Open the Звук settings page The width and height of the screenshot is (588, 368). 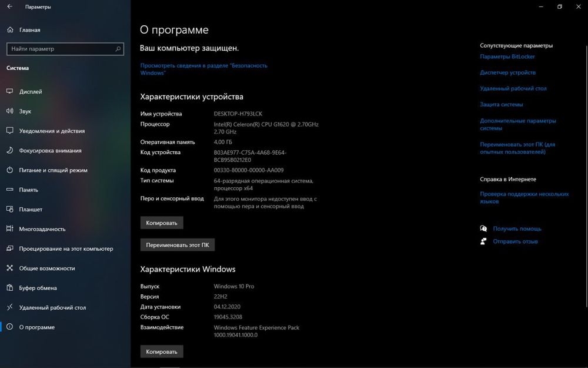tap(65, 111)
